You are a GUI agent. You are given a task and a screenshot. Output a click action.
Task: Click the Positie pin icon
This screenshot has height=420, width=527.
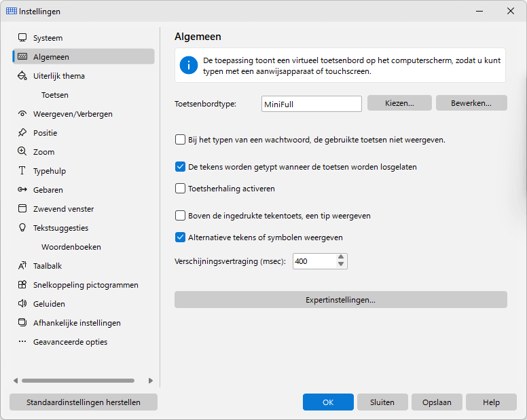[22, 132]
